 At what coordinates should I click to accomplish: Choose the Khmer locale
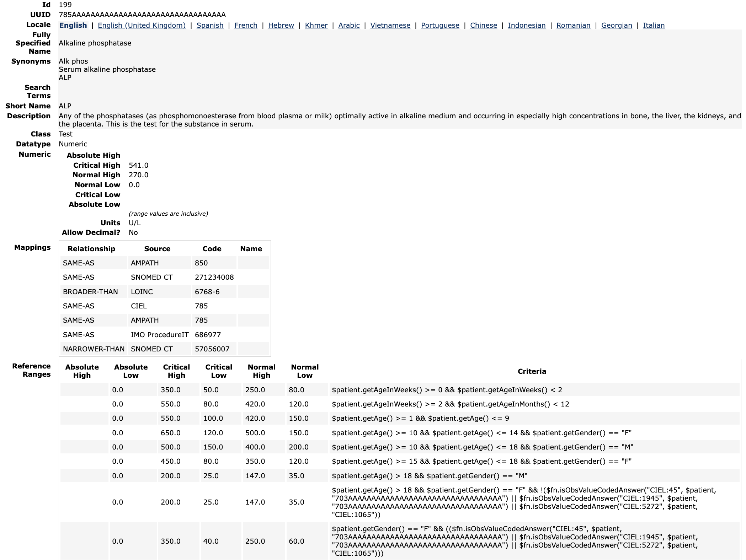(x=316, y=25)
